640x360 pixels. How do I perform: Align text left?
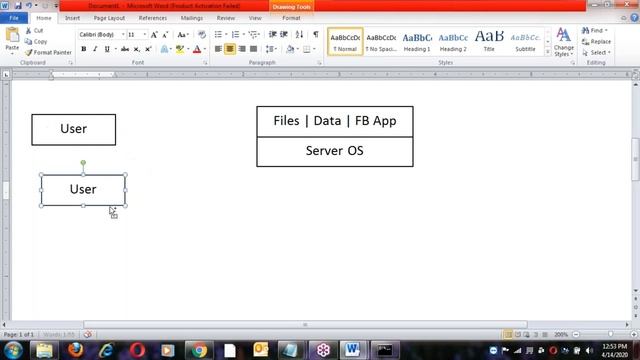coord(218,49)
